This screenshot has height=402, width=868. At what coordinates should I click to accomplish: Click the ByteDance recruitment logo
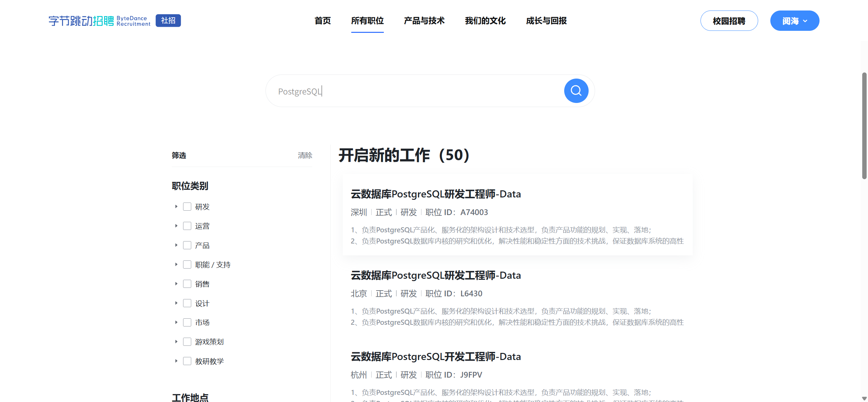click(98, 20)
